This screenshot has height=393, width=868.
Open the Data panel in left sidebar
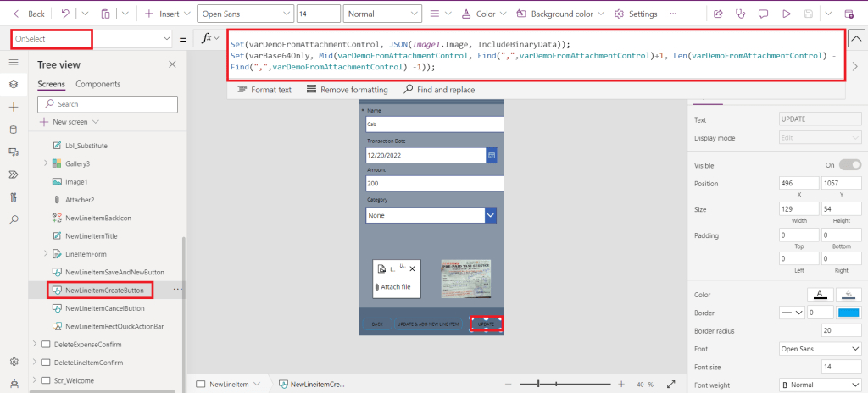tap(13, 130)
